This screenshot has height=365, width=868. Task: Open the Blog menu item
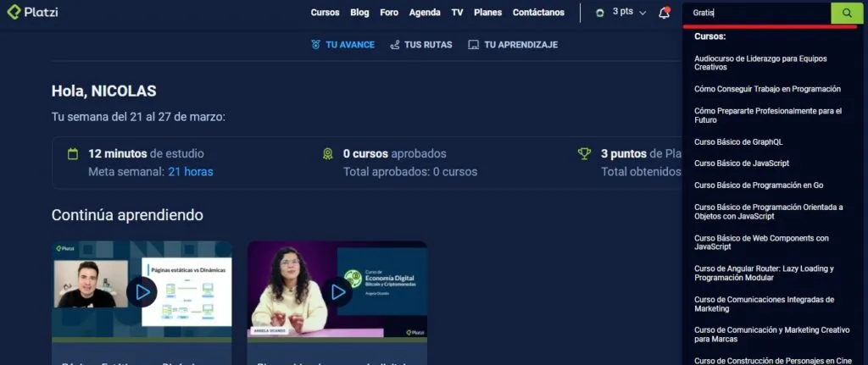(359, 12)
